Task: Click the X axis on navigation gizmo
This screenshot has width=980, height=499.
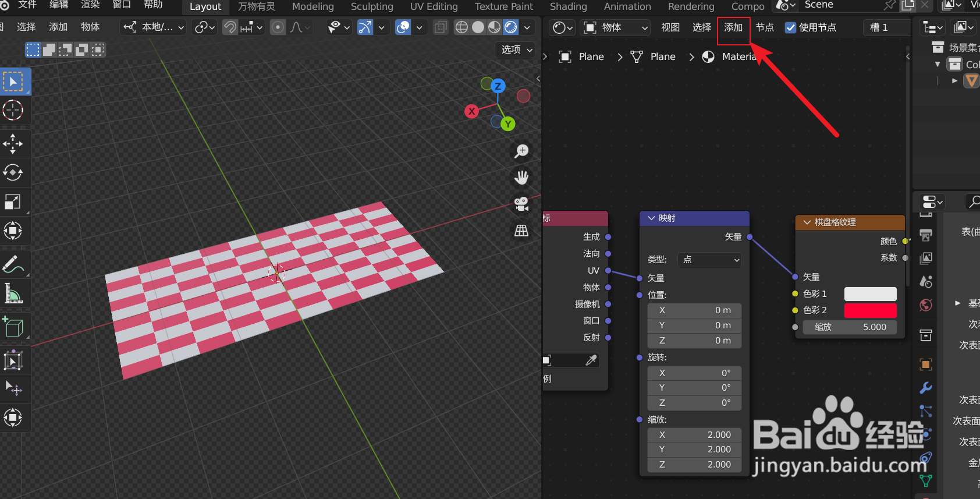Action: 471,111
